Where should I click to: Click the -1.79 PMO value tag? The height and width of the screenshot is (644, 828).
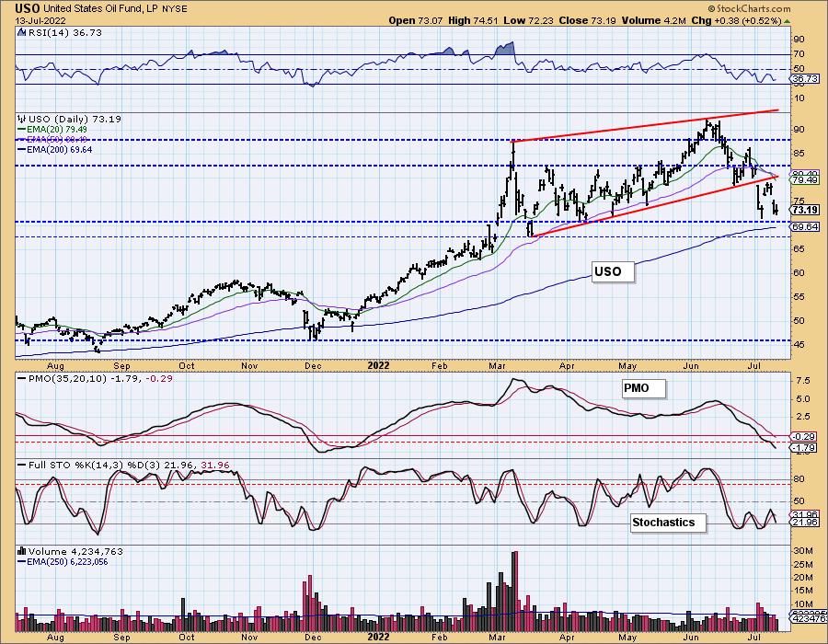[805, 448]
